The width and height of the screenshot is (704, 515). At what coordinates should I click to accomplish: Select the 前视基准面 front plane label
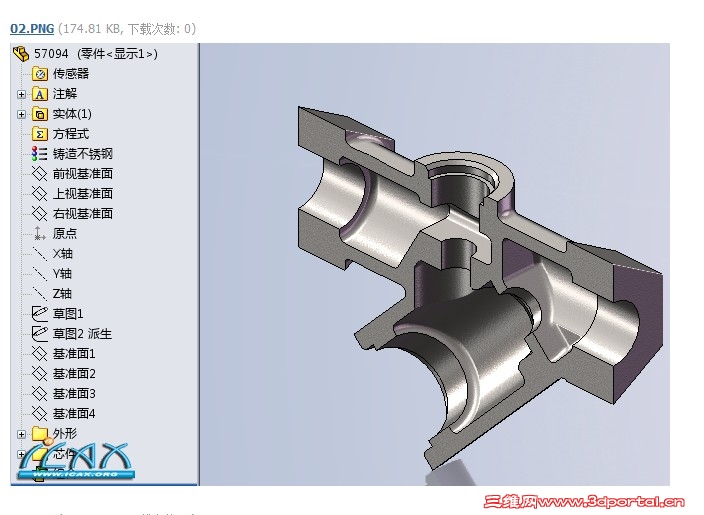(83, 174)
